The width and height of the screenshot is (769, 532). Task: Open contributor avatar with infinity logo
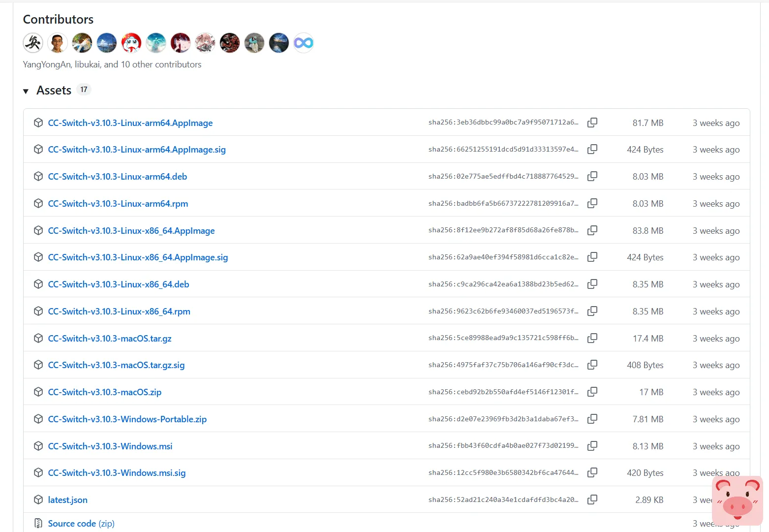click(x=304, y=43)
